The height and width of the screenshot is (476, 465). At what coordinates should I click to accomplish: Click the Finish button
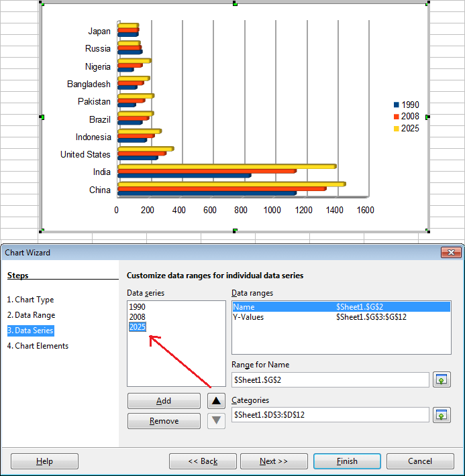pos(347,461)
